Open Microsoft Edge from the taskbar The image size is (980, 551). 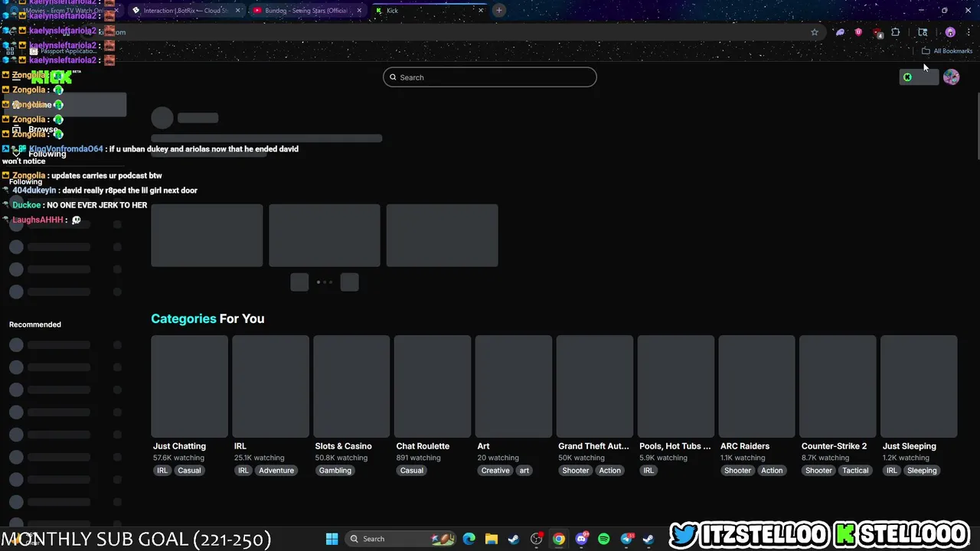click(x=469, y=539)
